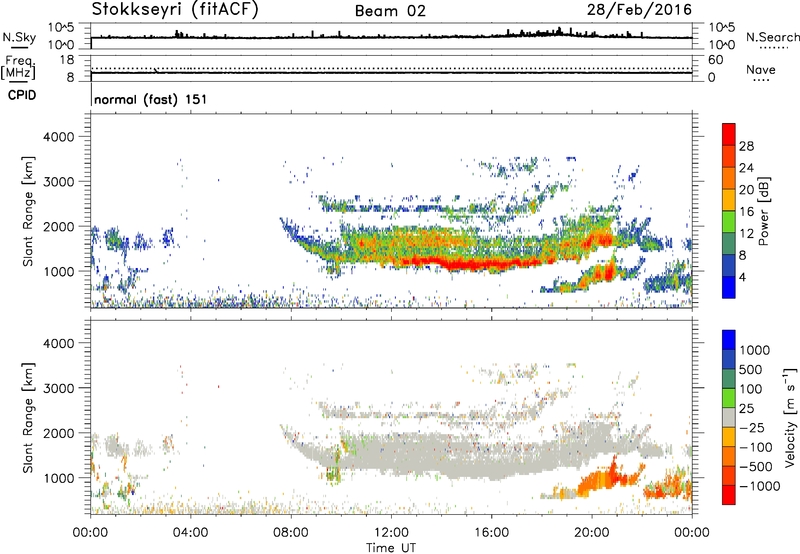The height and width of the screenshot is (554, 800).
Task: Click the '12' label on power colorbar
Action: [x=746, y=233]
